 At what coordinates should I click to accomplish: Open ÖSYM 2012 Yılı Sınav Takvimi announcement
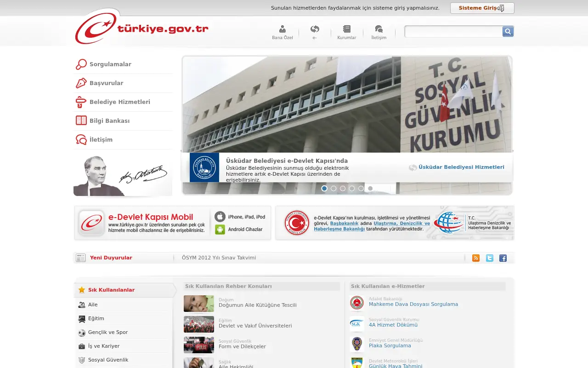(x=219, y=258)
